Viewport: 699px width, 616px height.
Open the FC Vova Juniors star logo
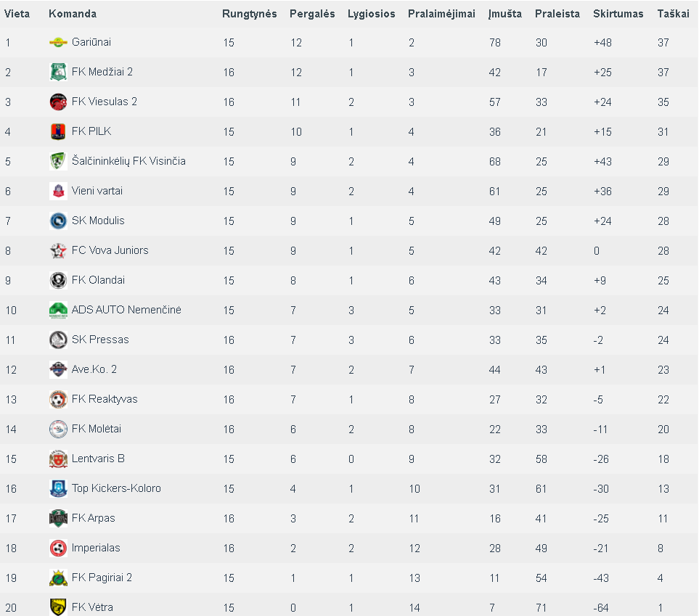pos(58,250)
